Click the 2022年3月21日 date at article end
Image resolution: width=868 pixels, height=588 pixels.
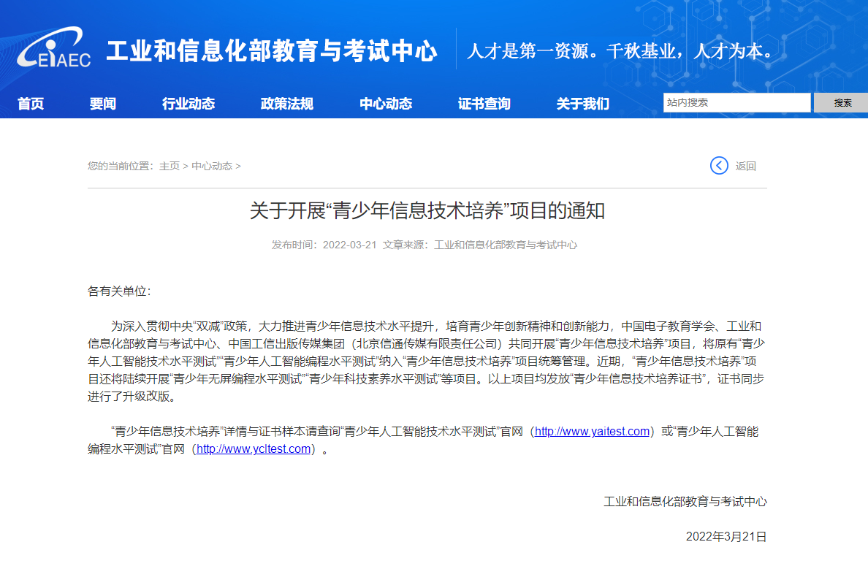click(726, 536)
